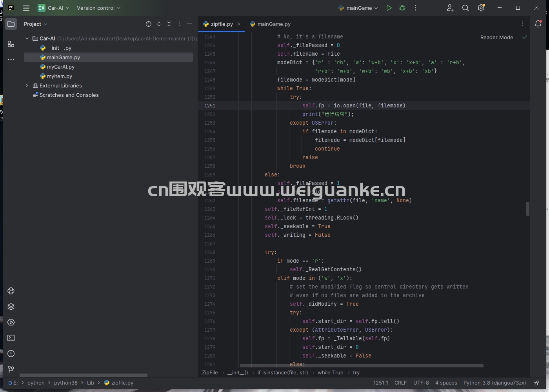The height and width of the screenshot is (392, 549).
Task: Collapse all in Project panel
Action: point(169,24)
